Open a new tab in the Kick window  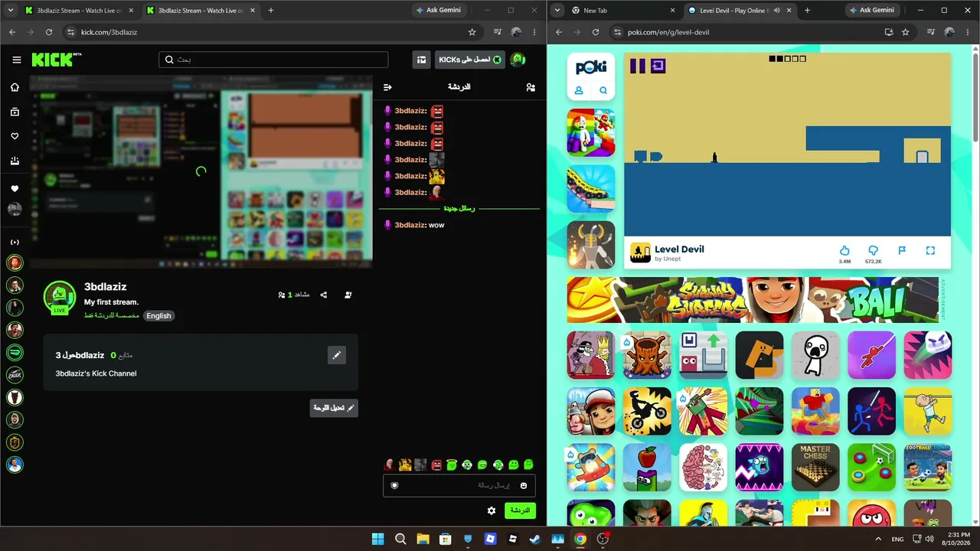[x=270, y=11]
